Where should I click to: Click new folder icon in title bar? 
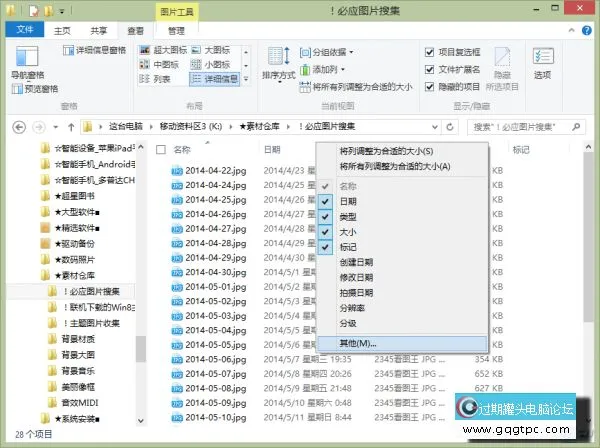(x=49, y=11)
